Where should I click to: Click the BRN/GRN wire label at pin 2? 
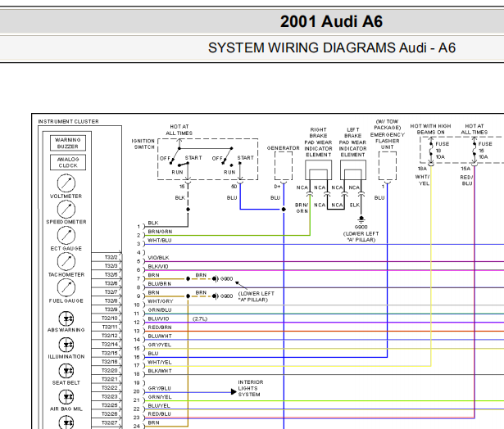pyautogui.click(x=160, y=232)
